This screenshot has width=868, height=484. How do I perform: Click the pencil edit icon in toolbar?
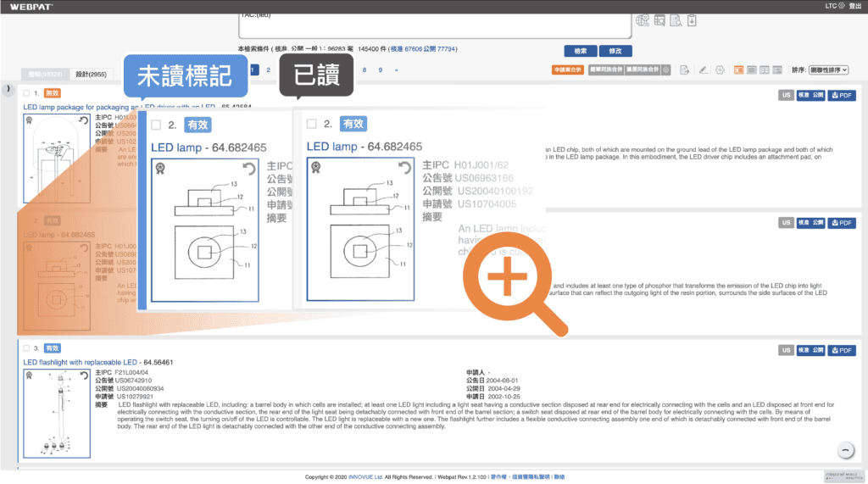(x=702, y=70)
